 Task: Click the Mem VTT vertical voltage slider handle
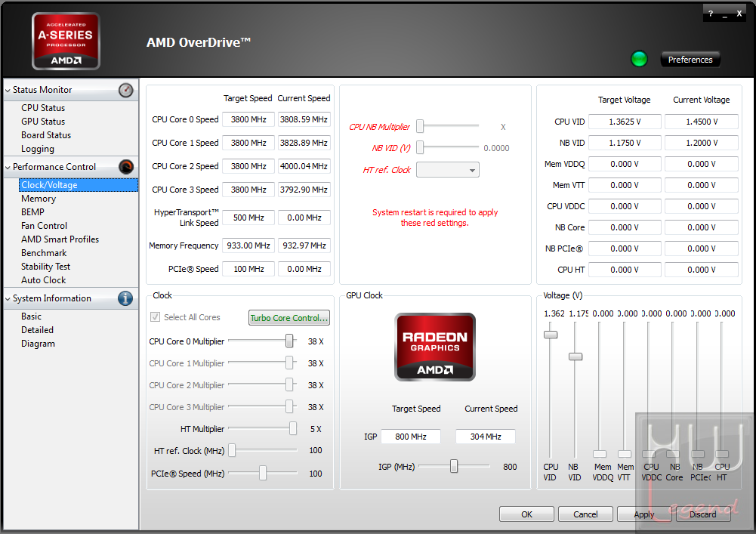click(625, 454)
